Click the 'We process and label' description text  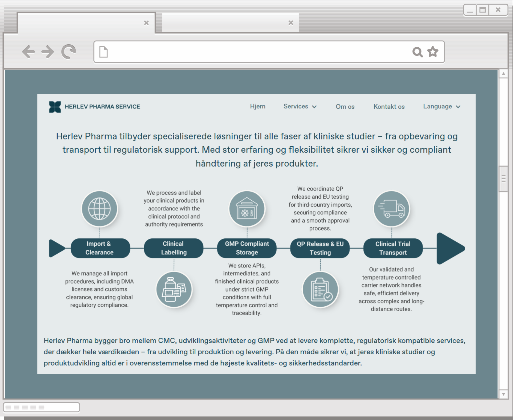tap(174, 209)
